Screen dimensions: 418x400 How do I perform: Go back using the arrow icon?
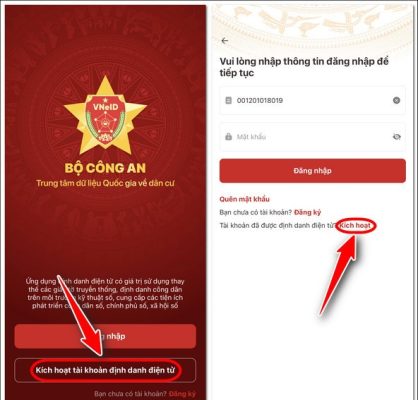click(225, 41)
